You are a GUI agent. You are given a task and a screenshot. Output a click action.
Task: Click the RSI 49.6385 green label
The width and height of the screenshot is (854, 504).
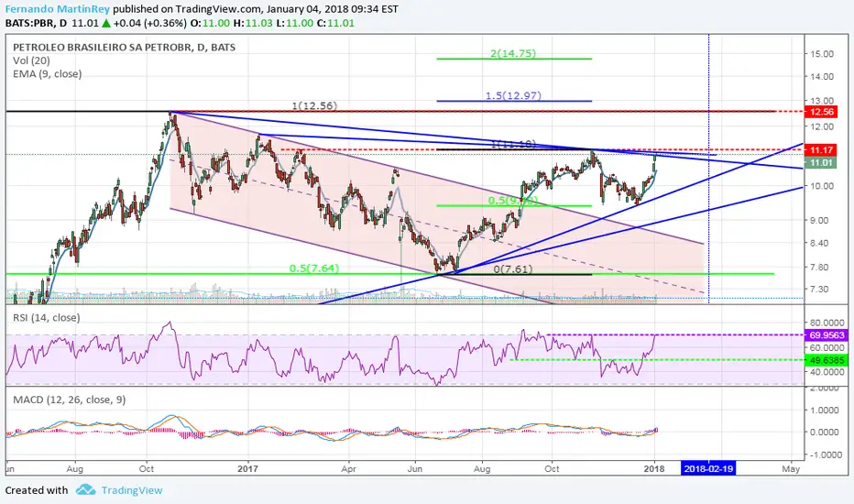pyautogui.click(x=827, y=360)
